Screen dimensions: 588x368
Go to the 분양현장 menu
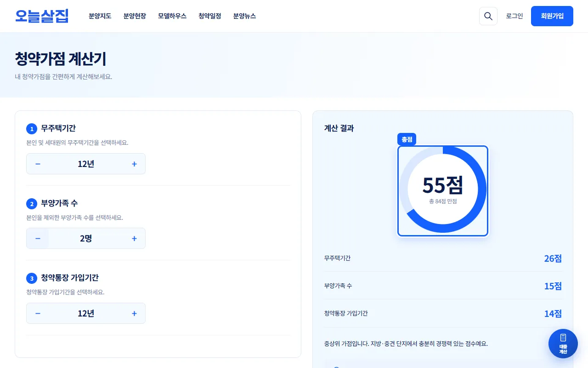(135, 16)
